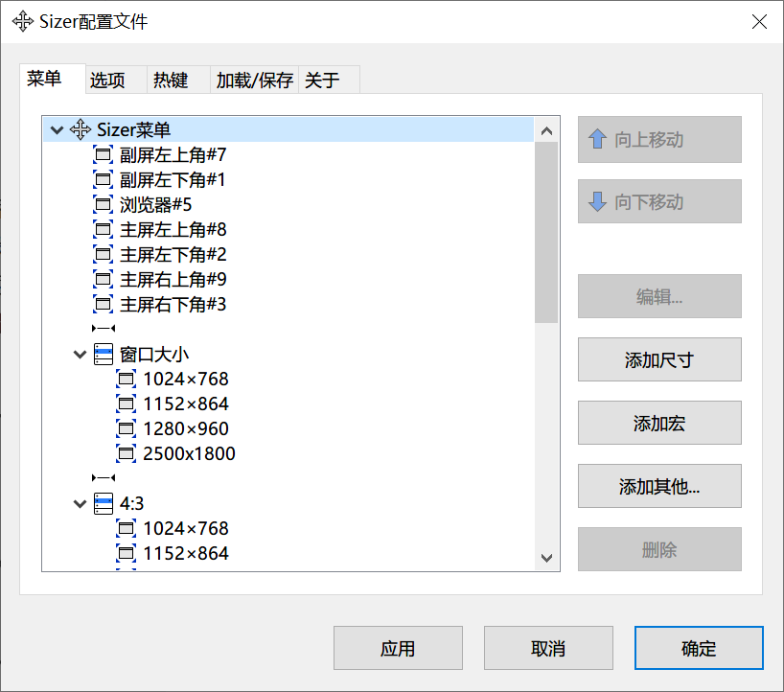The height and width of the screenshot is (692, 784).
Task: Select the 4:3 tree label
Action: click(x=131, y=503)
